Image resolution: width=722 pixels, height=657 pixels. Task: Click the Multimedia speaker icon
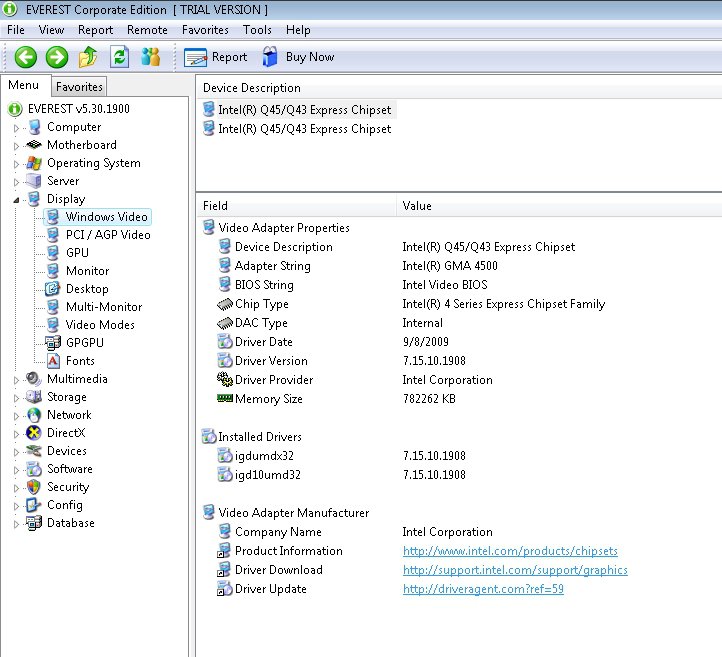click(x=34, y=379)
